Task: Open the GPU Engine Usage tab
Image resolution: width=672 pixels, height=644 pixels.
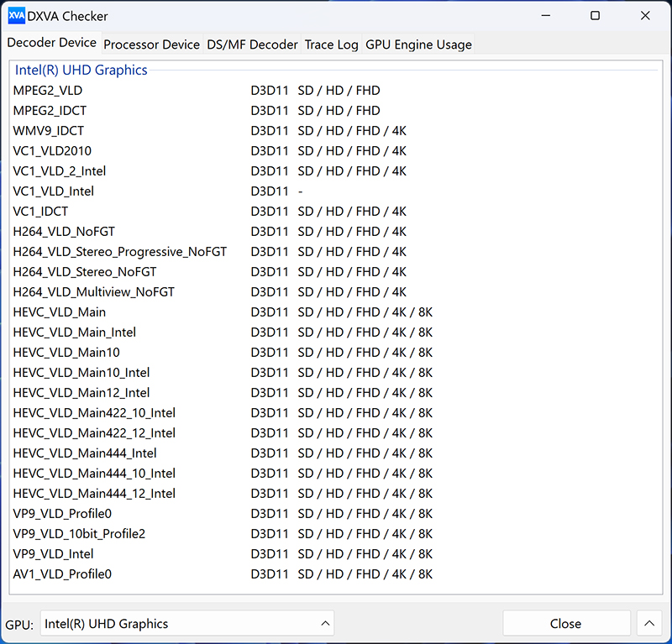Action: coord(418,45)
